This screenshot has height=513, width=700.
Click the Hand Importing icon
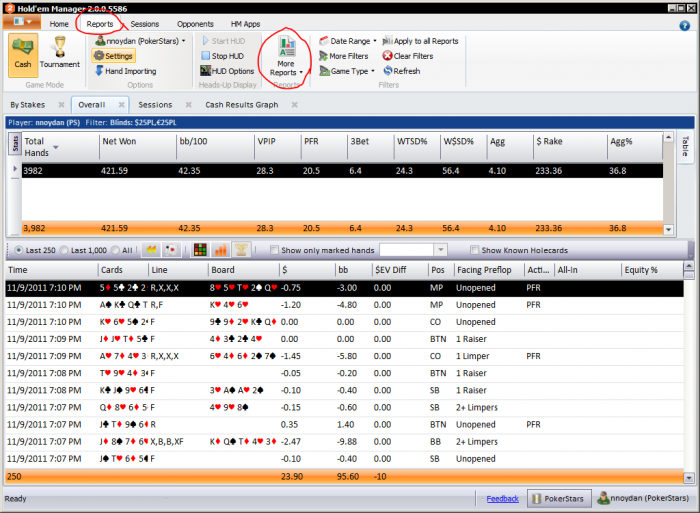click(x=99, y=71)
